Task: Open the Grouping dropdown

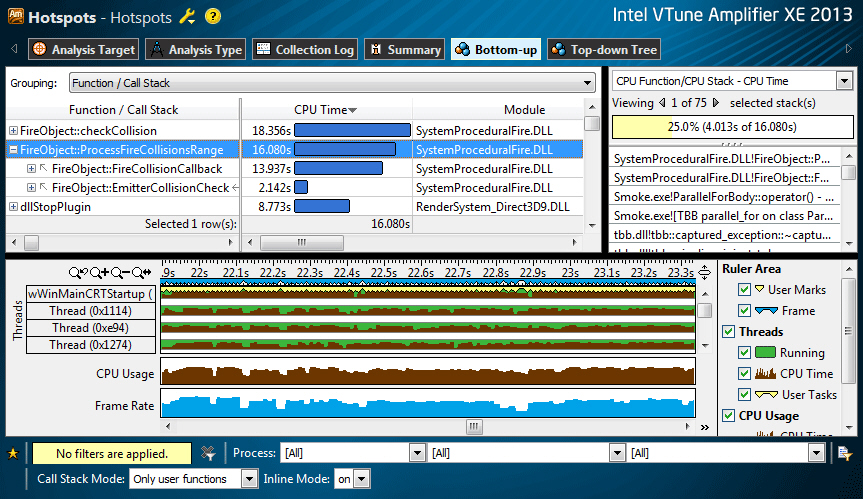Action: [331, 84]
